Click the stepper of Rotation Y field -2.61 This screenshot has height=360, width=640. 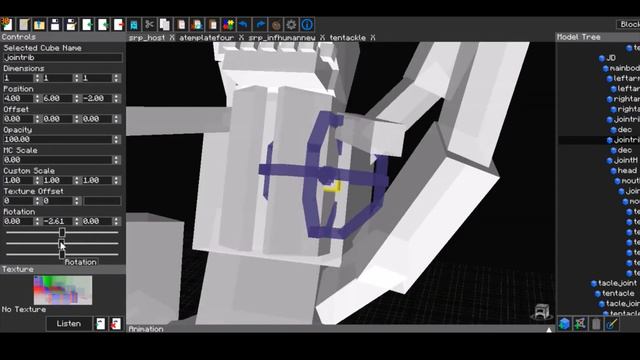point(77,221)
